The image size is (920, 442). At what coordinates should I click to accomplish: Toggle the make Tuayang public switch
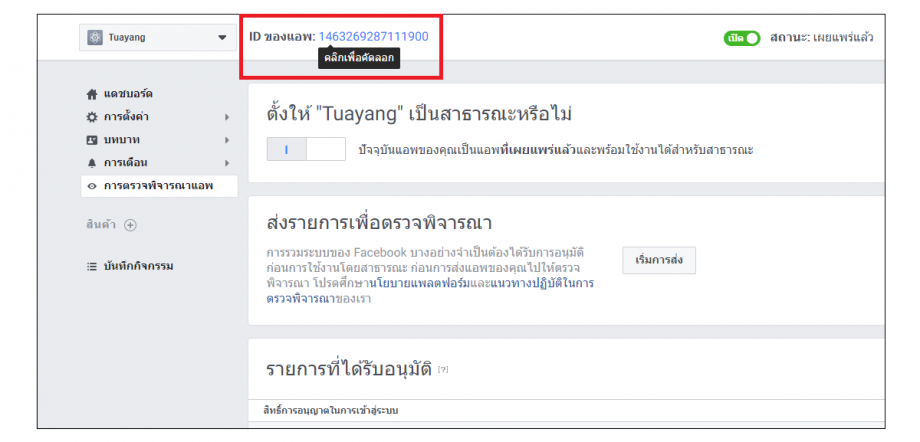point(306,149)
